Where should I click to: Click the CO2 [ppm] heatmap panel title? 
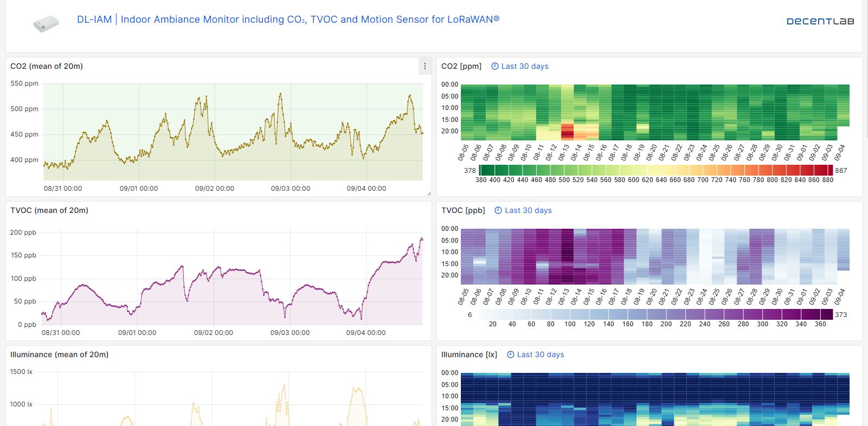pyautogui.click(x=461, y=66)
